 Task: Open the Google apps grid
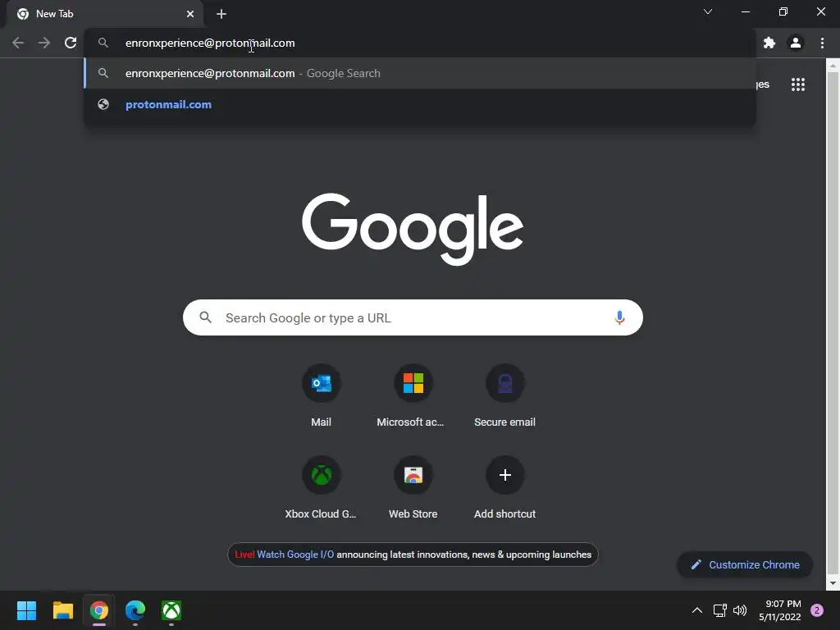(x=798, y=84)
